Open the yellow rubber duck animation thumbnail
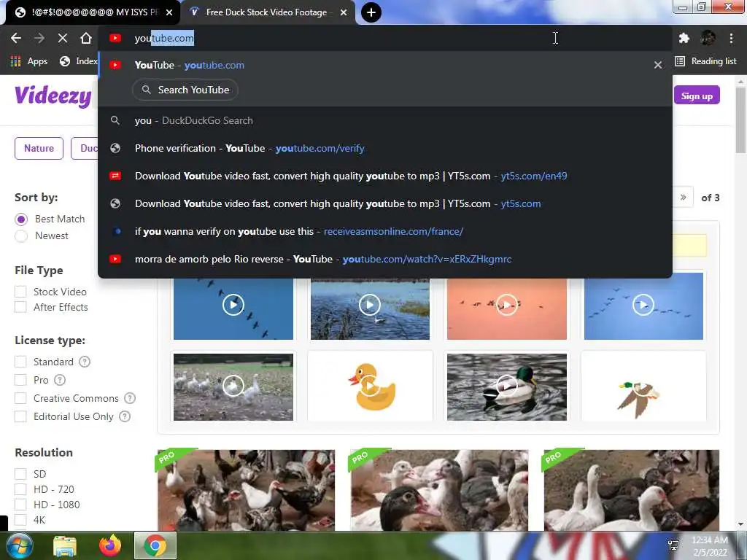747x560 pixels. [370, 386]
